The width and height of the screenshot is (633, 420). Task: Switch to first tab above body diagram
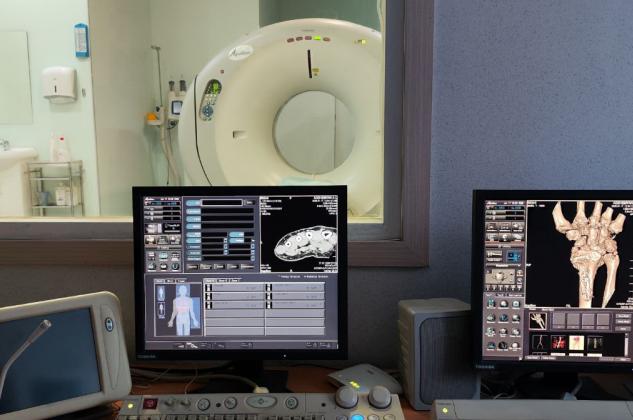click(x=159, y=280)
